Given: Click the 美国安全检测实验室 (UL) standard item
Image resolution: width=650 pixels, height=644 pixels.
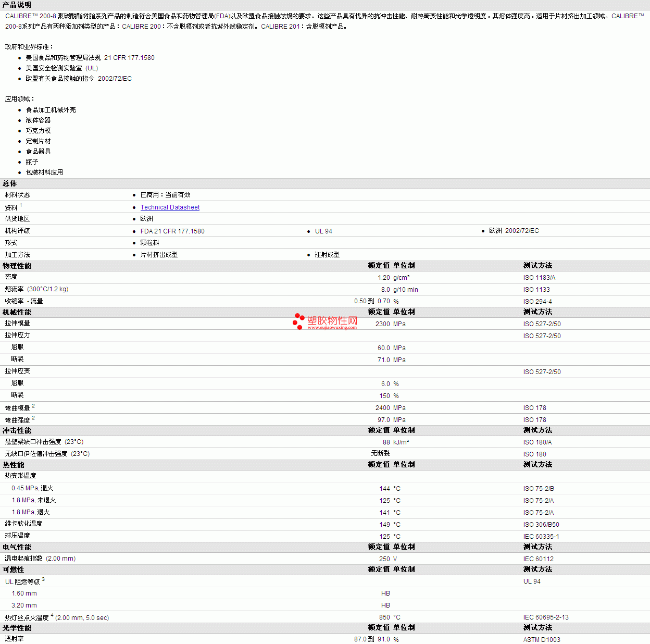Looking at the screenshot, I should click(62, 68).
